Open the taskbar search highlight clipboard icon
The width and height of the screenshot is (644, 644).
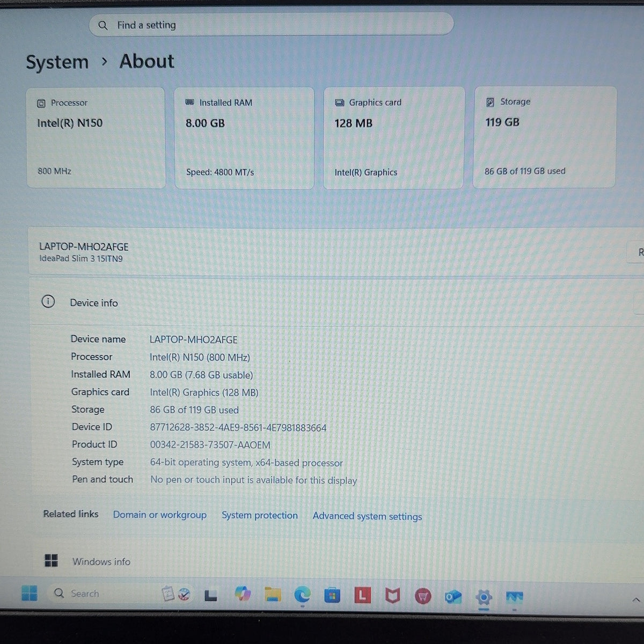coord(176,594)
